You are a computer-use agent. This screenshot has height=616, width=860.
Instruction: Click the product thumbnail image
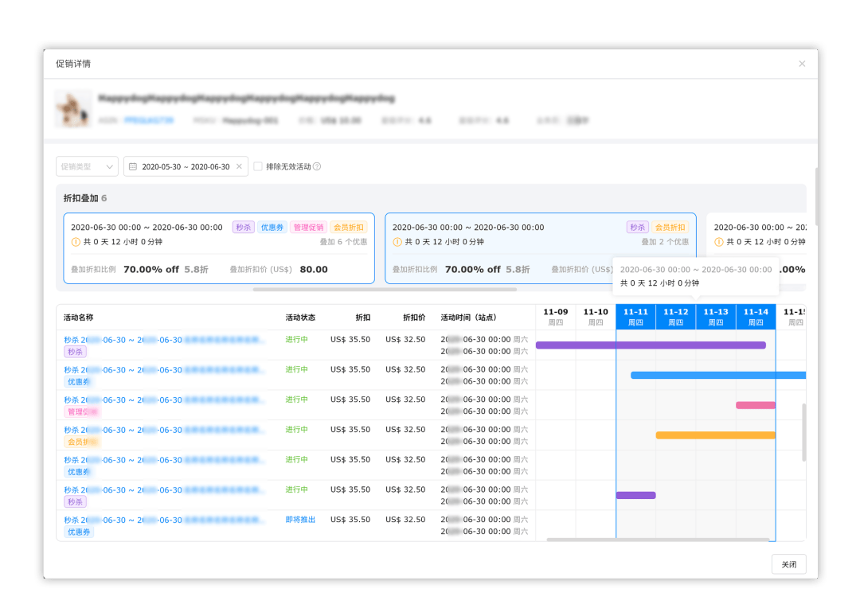72,109
